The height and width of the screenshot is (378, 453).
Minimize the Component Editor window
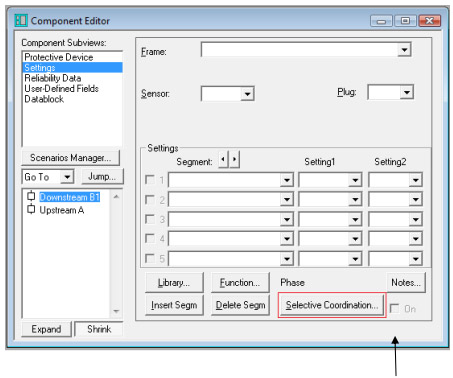point(381,21)
